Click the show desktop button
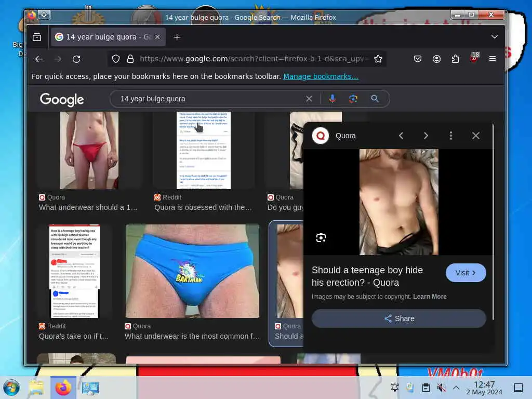532x399 pixels. click(x=518, y=388)
